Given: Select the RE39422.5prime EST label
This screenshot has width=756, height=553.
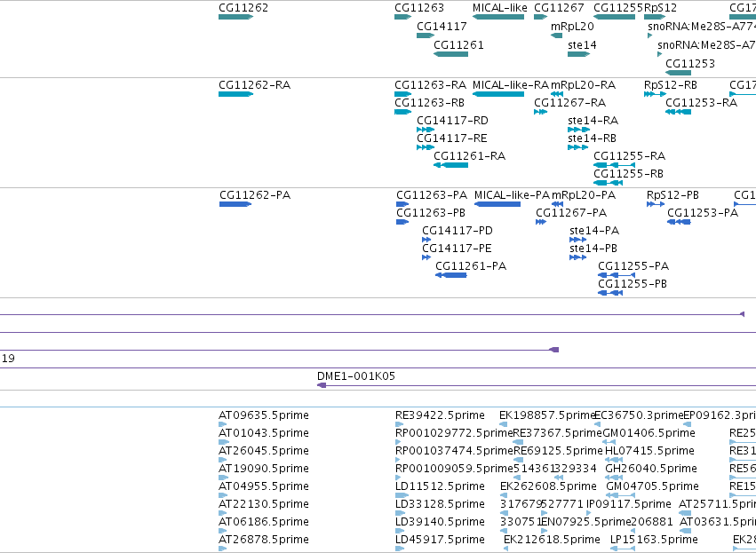Looking at the screenshot, I should (440, 415).
